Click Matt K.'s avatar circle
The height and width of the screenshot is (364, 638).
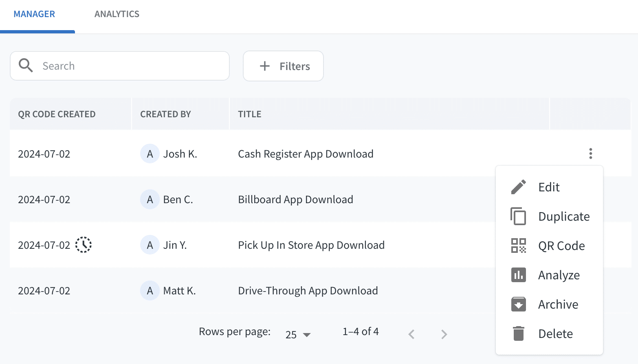[150, 290]
